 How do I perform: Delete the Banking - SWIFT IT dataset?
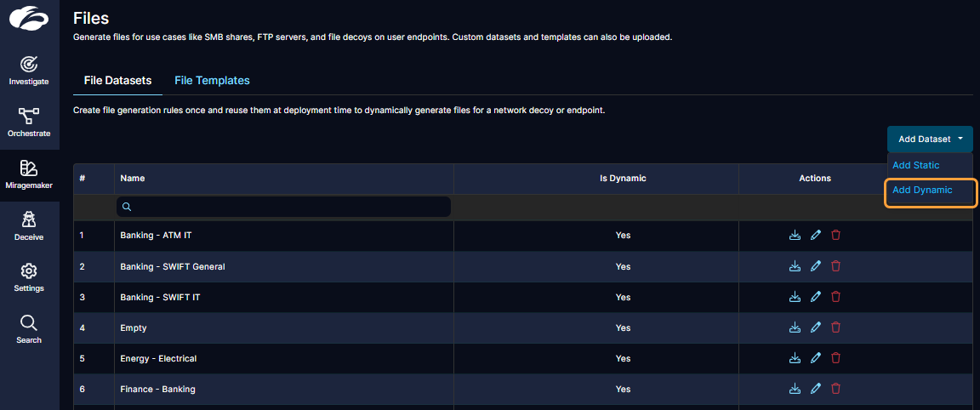pyautogui.click(x=835, y=297)
